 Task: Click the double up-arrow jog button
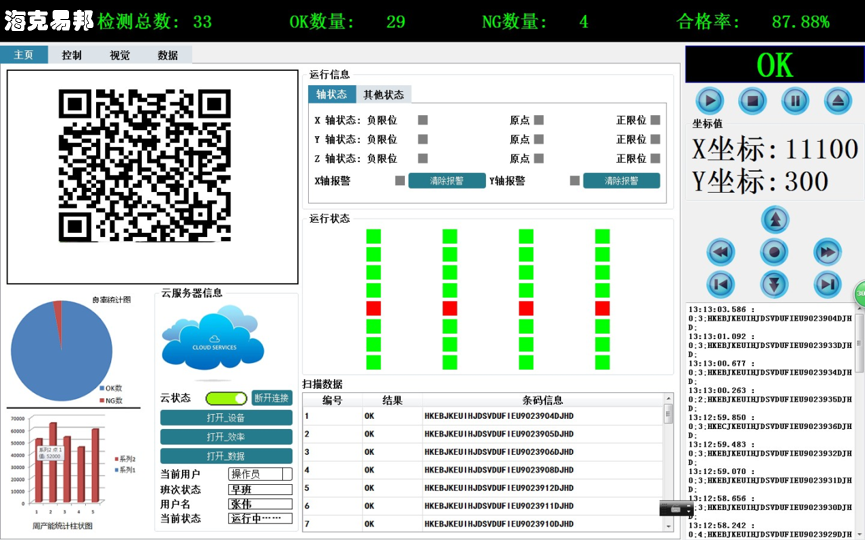[775, 219]
